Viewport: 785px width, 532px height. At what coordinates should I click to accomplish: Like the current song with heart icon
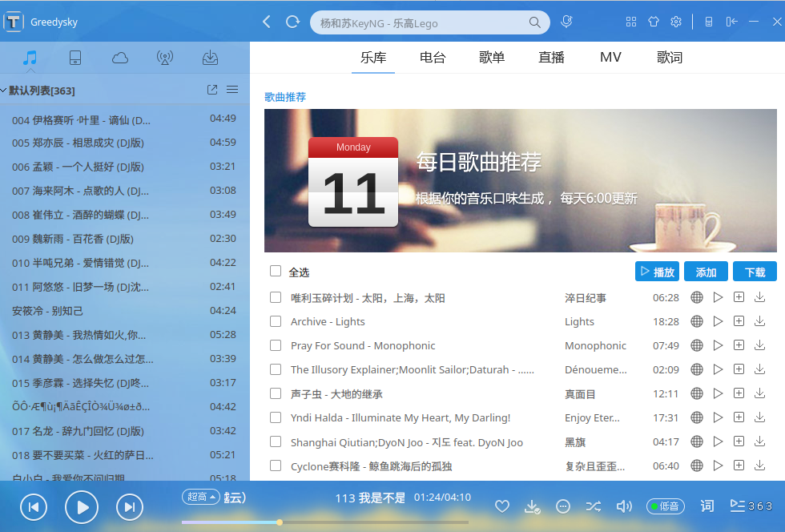coord(502,506)
